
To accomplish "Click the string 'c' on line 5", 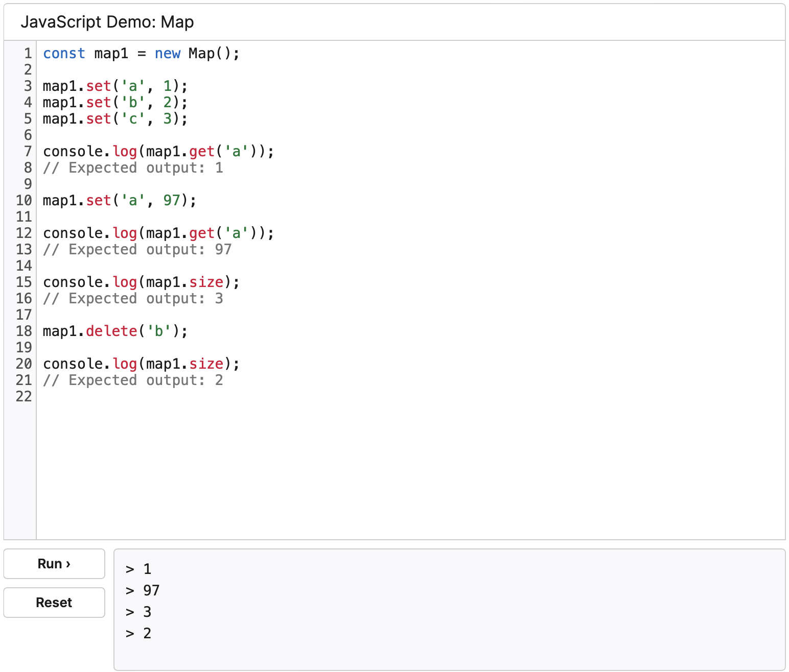I will coord(133,119).
